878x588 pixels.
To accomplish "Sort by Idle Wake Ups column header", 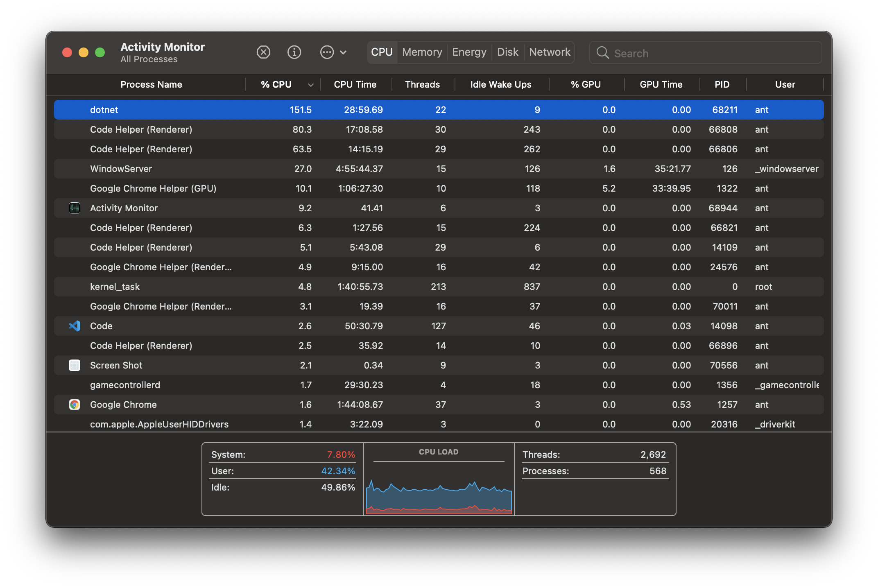I will (x=500, y=85).
